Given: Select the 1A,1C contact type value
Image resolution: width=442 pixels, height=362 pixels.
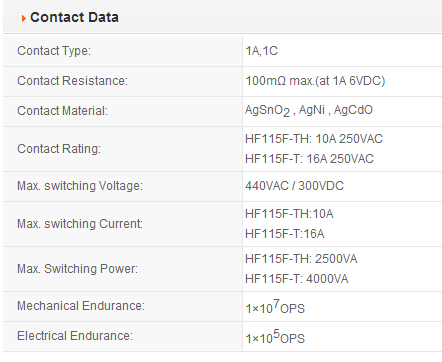Looking at the screenshot, I should [x=262, y=51].
